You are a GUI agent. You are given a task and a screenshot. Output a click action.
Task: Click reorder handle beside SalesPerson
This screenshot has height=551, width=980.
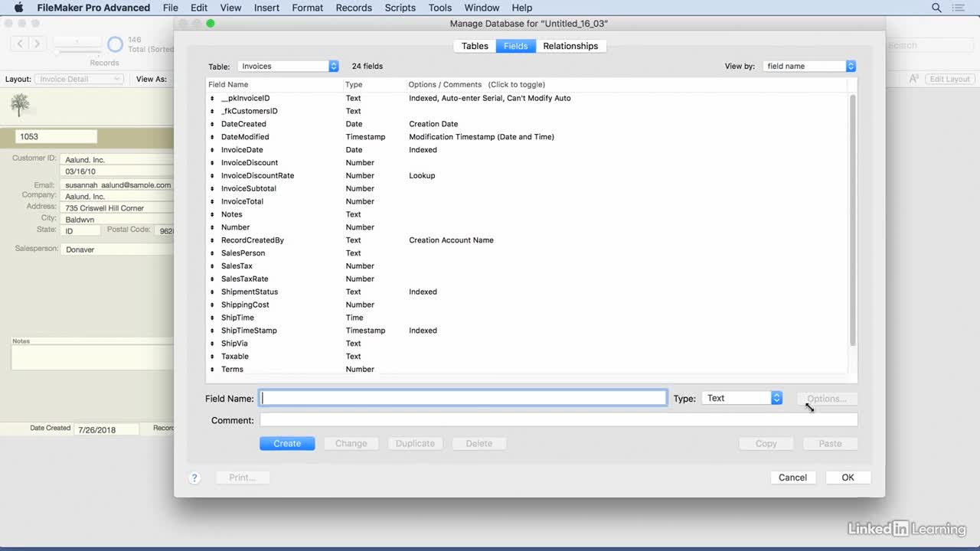[213, 253]
